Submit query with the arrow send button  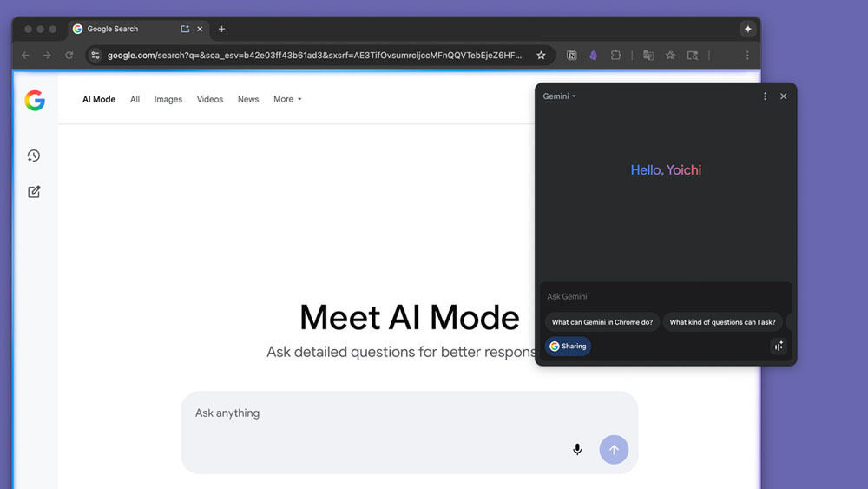tap(614, 450)
